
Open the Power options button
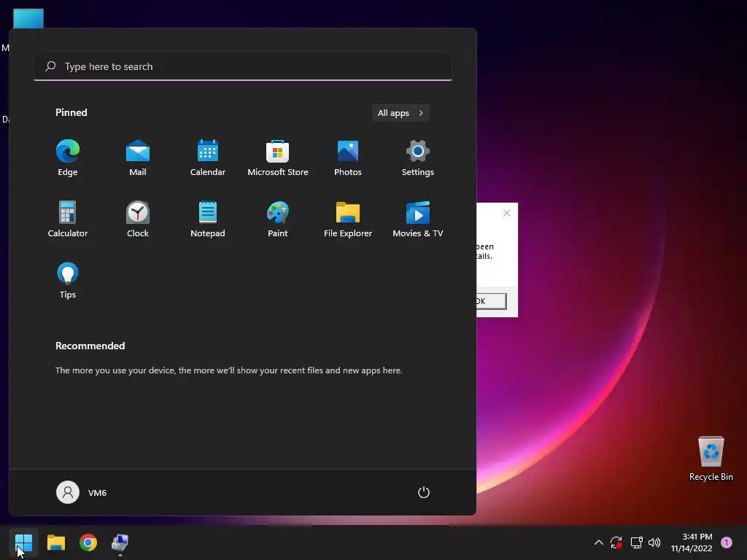[x=424, y=492]
